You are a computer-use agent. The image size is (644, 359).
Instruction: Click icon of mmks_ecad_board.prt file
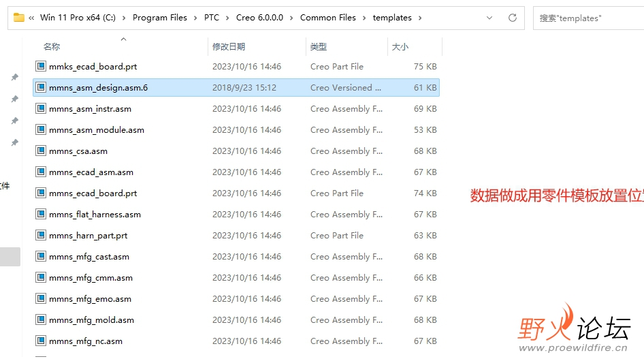pyautogui.click(x=41, y=65)
